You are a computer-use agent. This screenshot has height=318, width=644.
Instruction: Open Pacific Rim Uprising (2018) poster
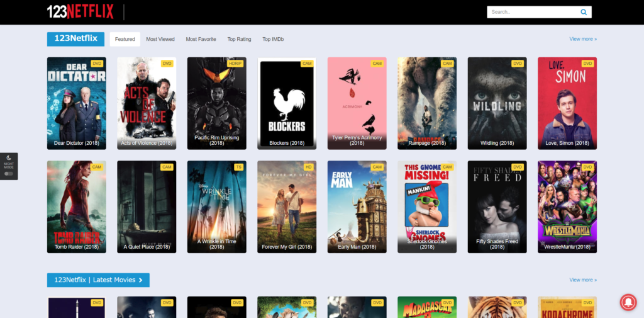[x=217, y=103]
